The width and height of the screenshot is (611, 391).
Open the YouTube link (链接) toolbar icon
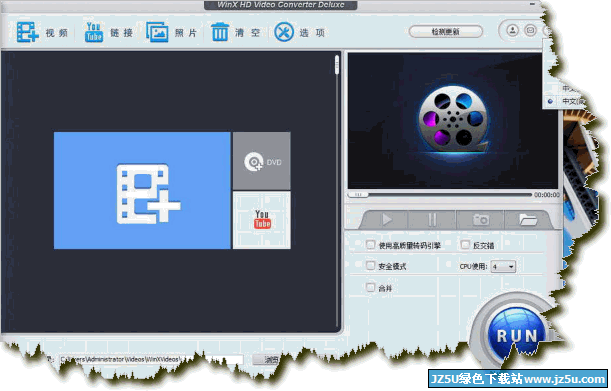(94, 32)
